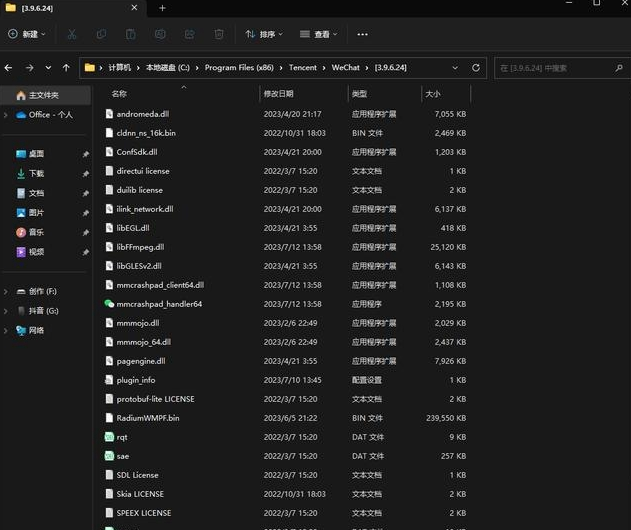Click the Paste toolbar icon
Viewport: 631px width, 530px height.
(x=131, y=34)
